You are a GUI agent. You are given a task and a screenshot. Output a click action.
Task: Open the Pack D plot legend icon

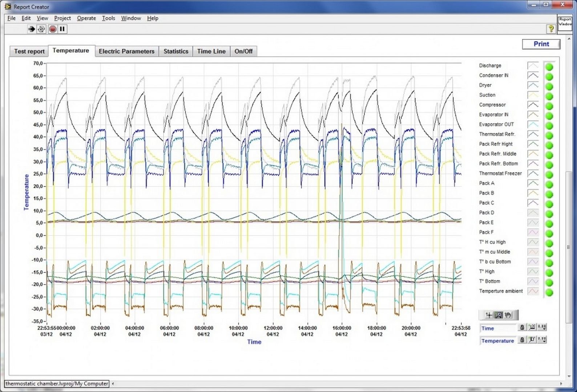(x=533, y=213)
